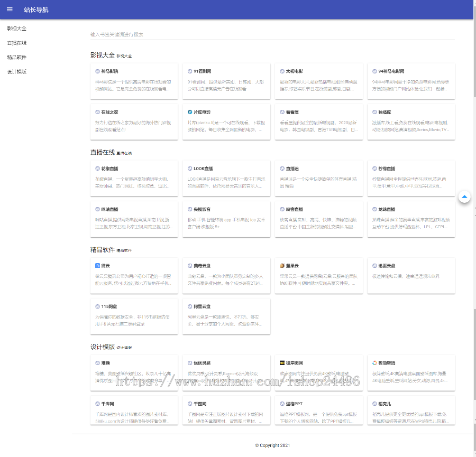Screen dimensions: 476x457
Task: Click the 94神马电影网 site icon
Action: click(374, 71)
